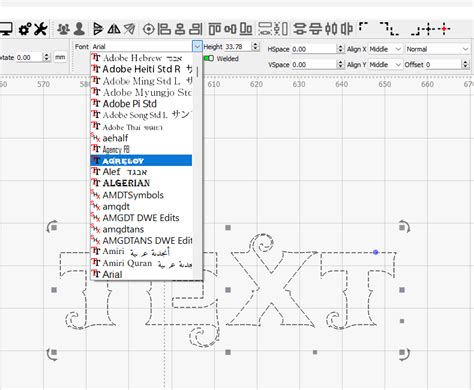Screen dimensions: 474x390
Task: Click the VSpace stepper arrows
Action: [x=340, y=64]
